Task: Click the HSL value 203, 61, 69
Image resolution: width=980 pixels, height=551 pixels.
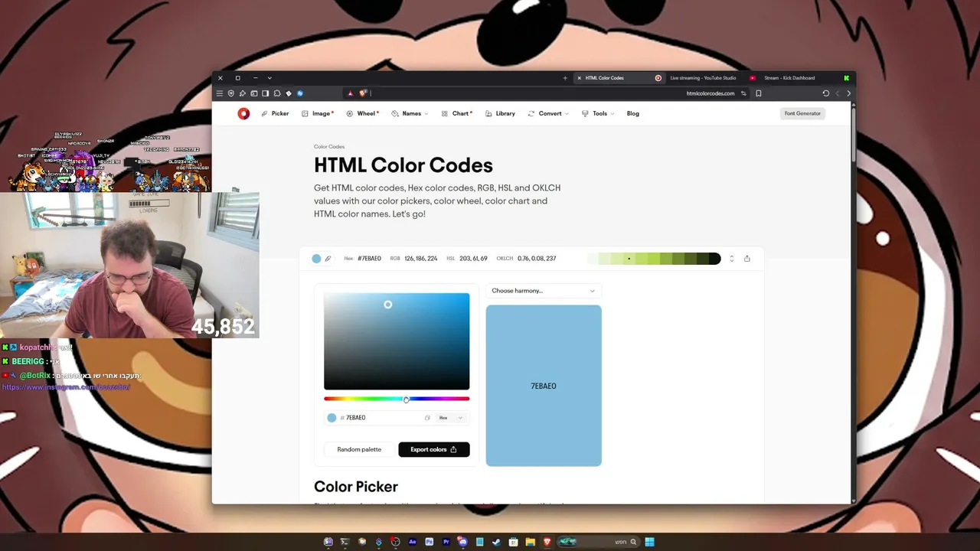Action: pyautogui.click(x=473, y=259)
